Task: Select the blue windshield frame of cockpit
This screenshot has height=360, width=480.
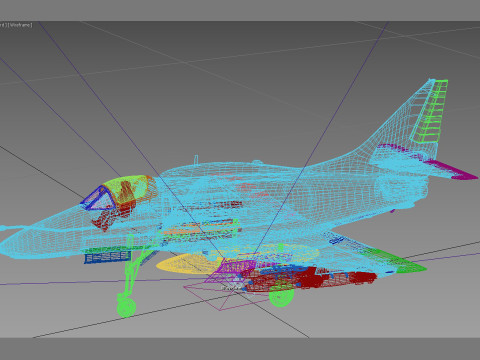Action: pyautogui.click(x=99, y=199)
